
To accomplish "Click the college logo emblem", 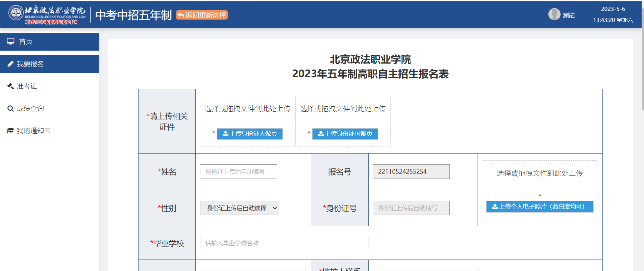I will [16, 13].
